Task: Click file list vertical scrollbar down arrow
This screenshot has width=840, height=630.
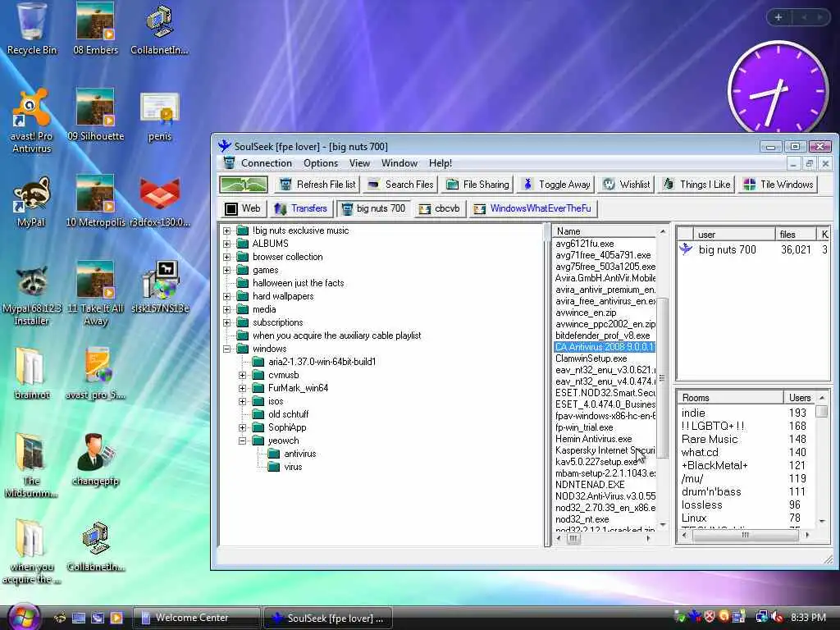Action: pos(663,524)
